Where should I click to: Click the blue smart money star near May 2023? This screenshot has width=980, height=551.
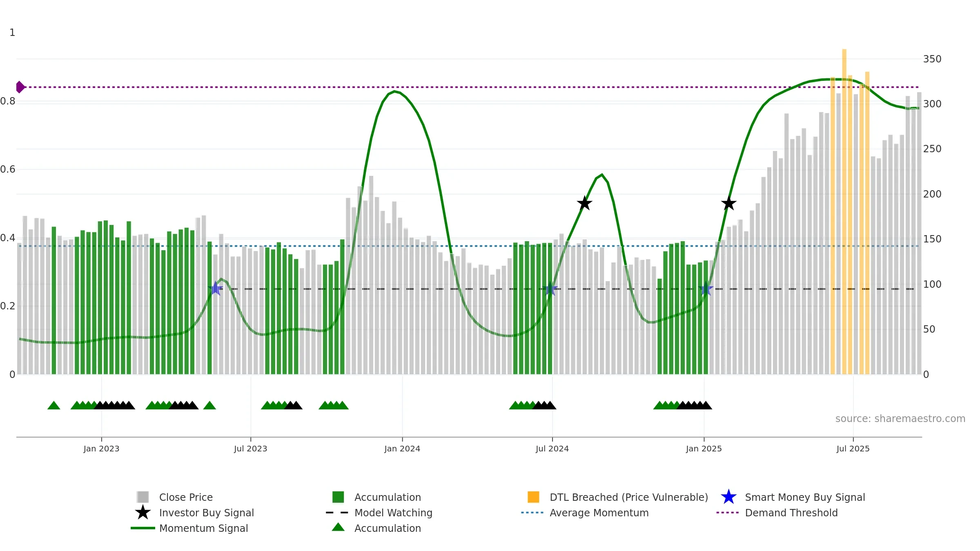coord(216,289)
